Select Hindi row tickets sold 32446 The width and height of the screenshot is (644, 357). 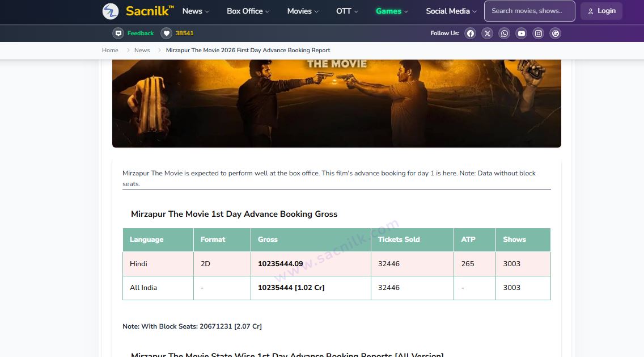tap(388, 264)
